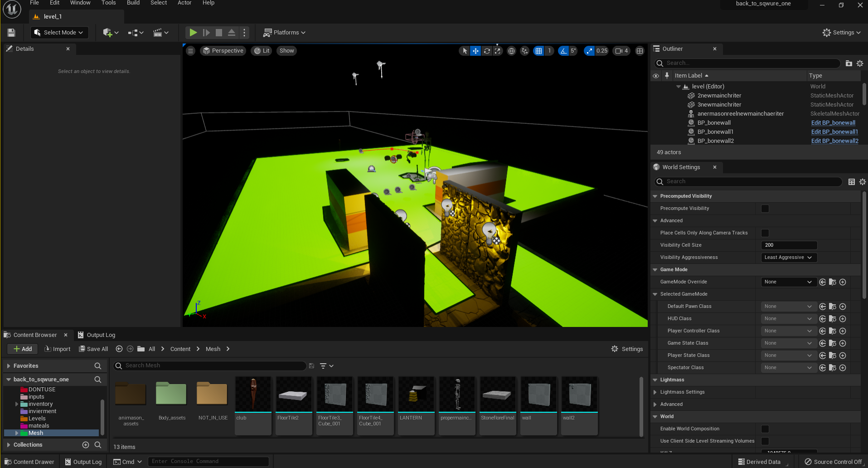Image resolution: width=868 pixels, height=468 pixels.
Task: Click the Import button
Action: tap(57, 349)
